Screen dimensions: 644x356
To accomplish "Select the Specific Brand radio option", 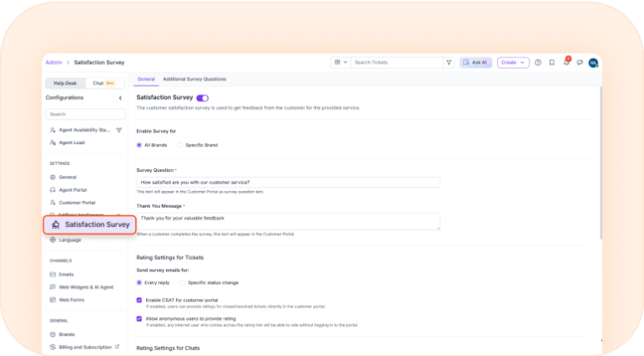I will pyautogui.click(x=180, y=145).
